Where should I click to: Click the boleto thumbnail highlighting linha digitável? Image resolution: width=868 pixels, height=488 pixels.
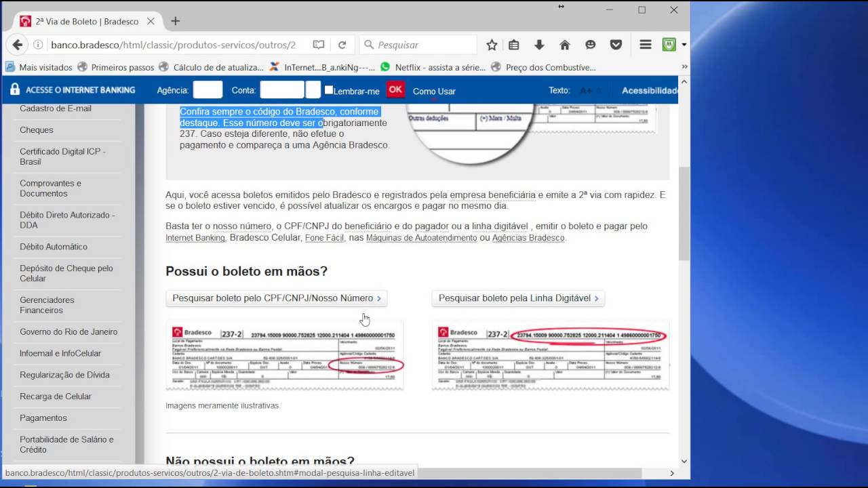coord(551,356)
